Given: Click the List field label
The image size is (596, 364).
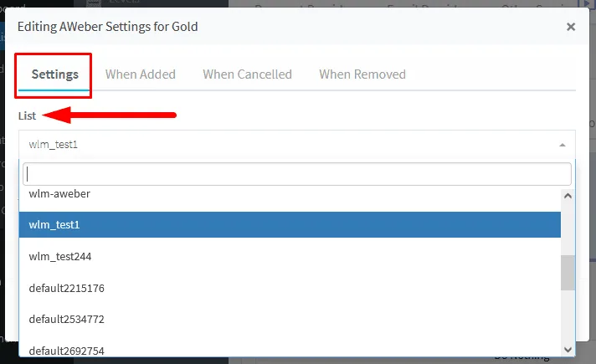Looking at the screenshot, I should coord(27,115).
